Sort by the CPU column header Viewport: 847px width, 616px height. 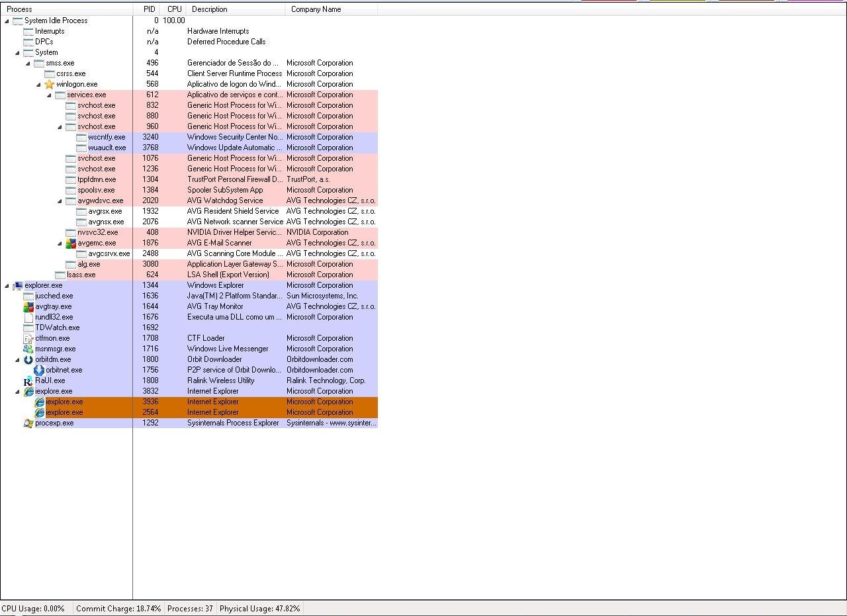tap(174, 9)
